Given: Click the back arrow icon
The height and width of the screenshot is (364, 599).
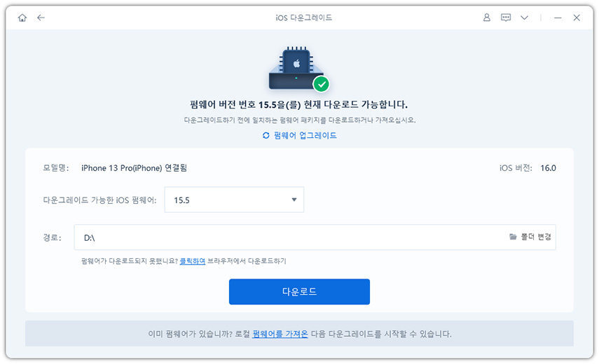Looking at the screenshot, I should [x=41, y=17].
